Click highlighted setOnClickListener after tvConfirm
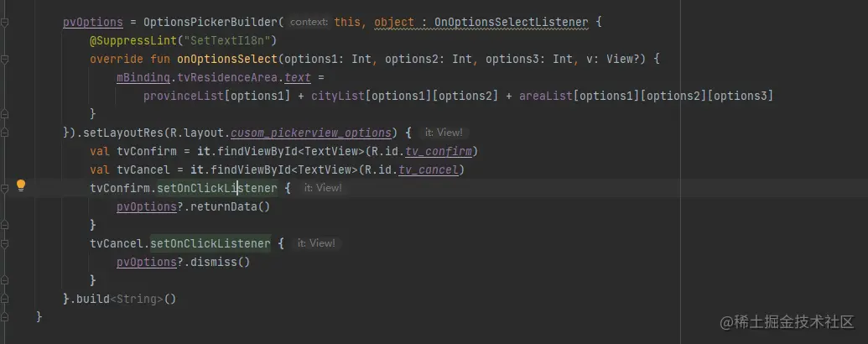This screenshot has width=868, height=344. point(217,188)
